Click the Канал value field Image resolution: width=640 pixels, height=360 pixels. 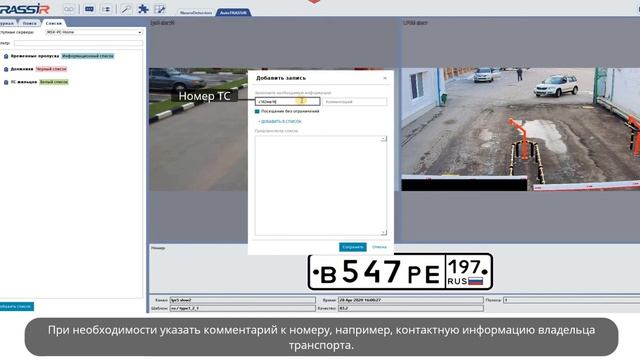[x=242, y=300]
